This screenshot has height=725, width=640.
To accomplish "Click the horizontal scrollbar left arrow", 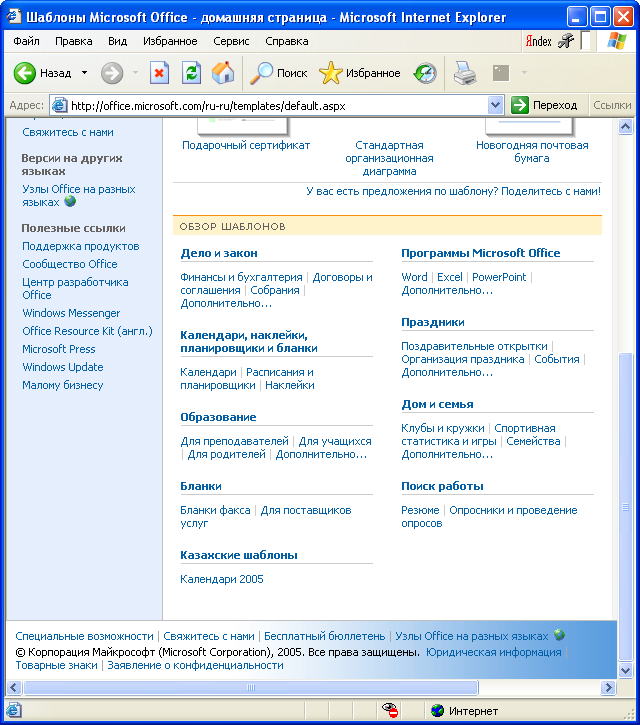I will tap(13, 688).
